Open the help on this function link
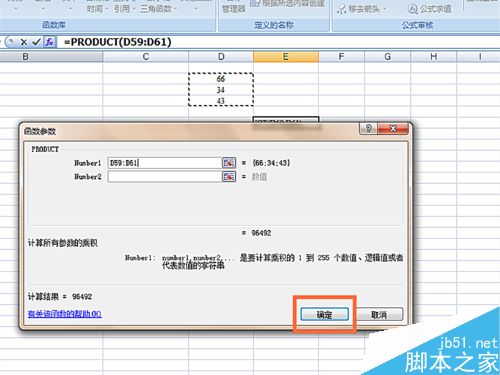 click(65, 314)
